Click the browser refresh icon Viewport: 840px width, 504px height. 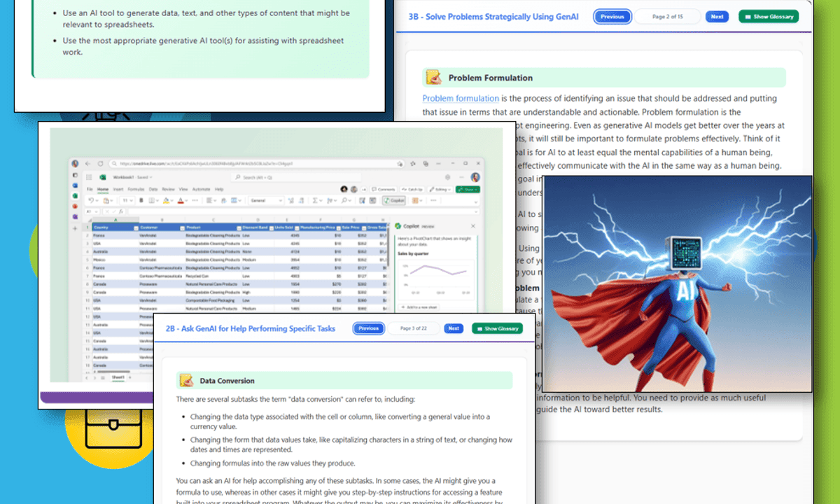point(100,163)
